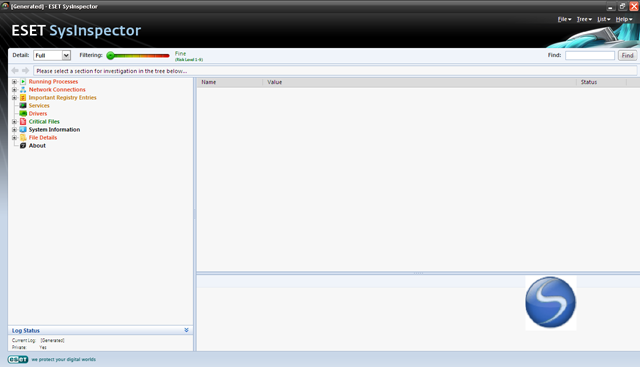Select Running Processes in the tree

pyautogui.click(x=53, y=82)
